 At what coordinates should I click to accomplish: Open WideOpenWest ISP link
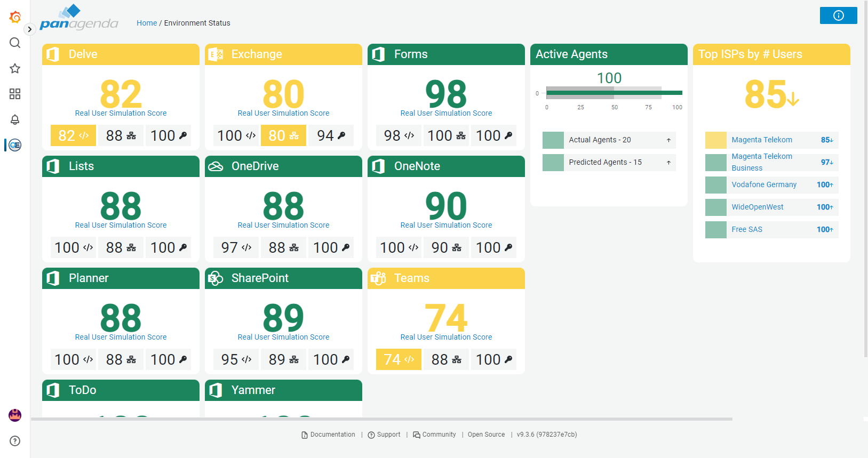(758, 207)
